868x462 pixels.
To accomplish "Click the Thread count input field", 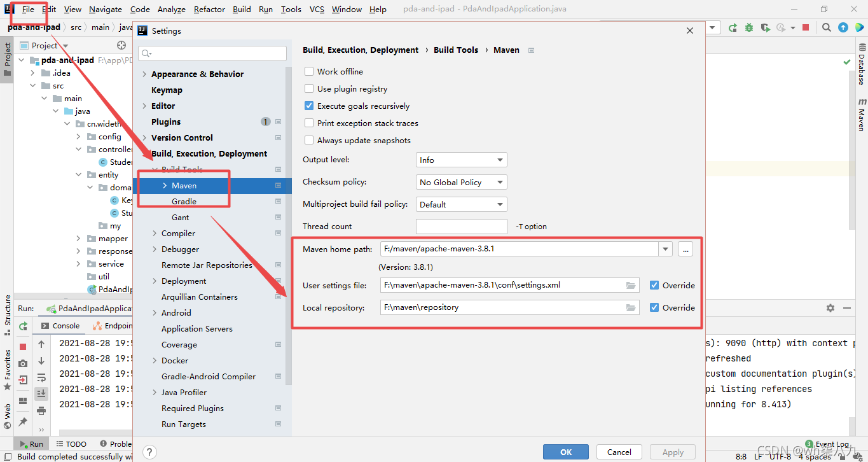I will (461, 227).
